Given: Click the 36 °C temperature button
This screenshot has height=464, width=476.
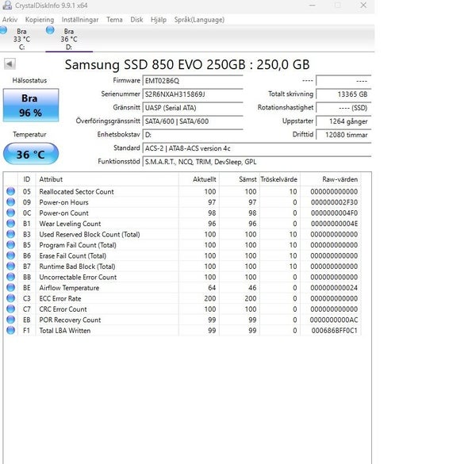Looking at the screenshot, I should [x=31, y=154].
